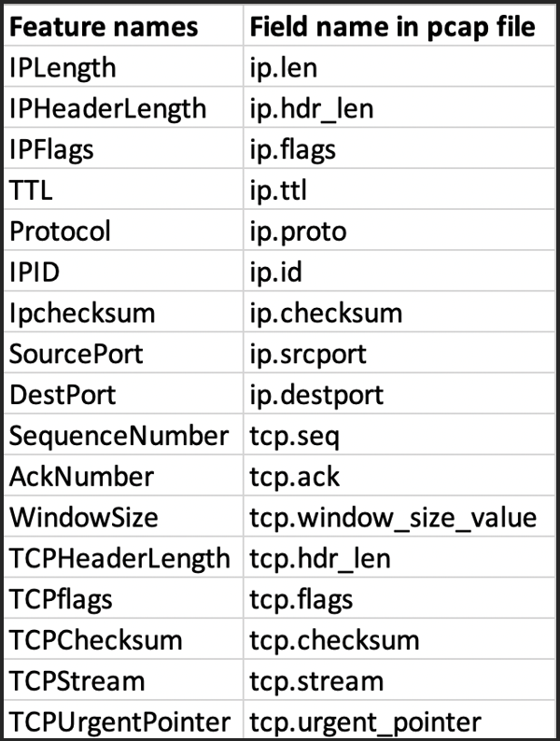Viewport: 560px width, 741px height.
Task: Select the tcp.urgent_pointer cell
Action: 399,720
